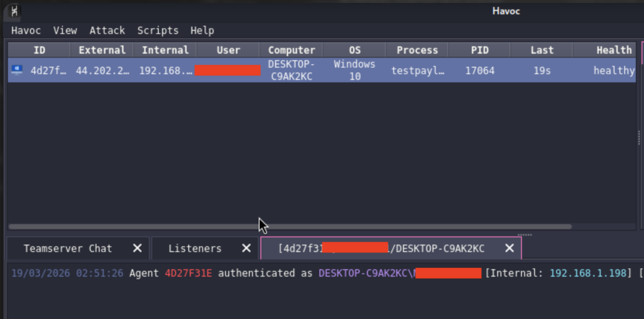Open the Attack menu
The width and height of the screenshot is (644, 319).
point(107,31)
